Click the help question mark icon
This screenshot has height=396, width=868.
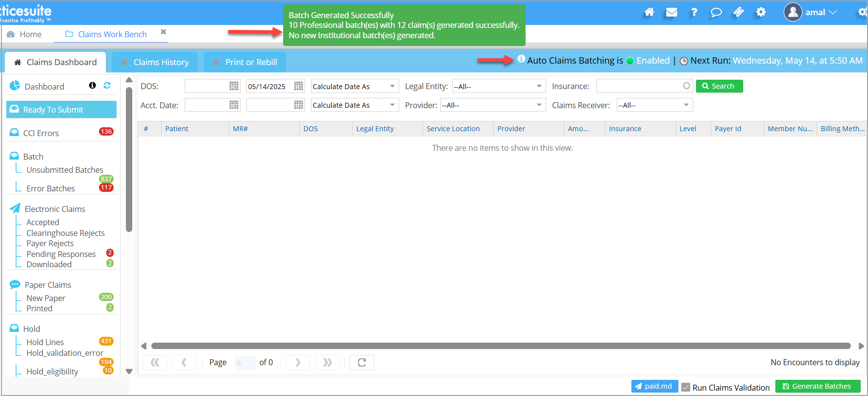[x=694, y=12]
